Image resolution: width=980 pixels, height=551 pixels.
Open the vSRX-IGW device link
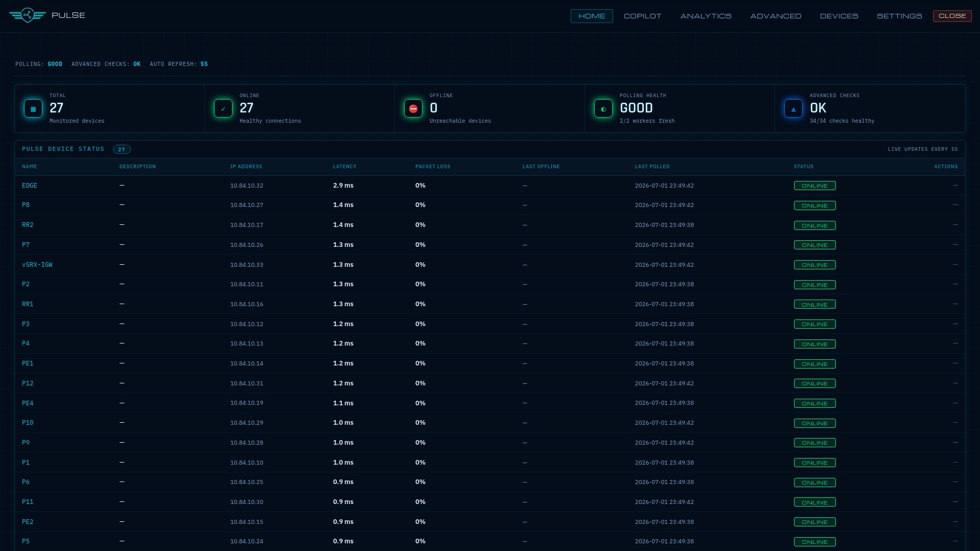pos(37,265)
